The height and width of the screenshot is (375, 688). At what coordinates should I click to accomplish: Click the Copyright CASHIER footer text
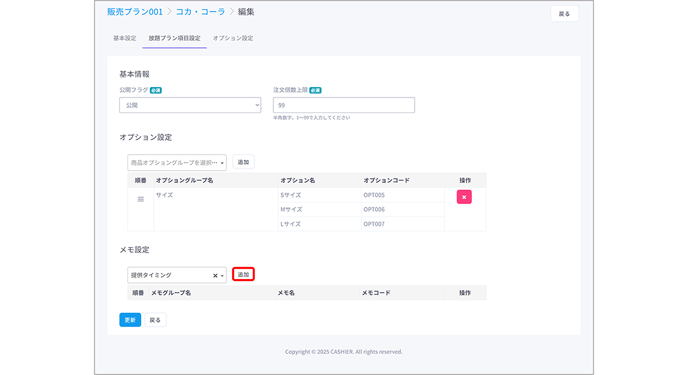(x=344, y=352)
